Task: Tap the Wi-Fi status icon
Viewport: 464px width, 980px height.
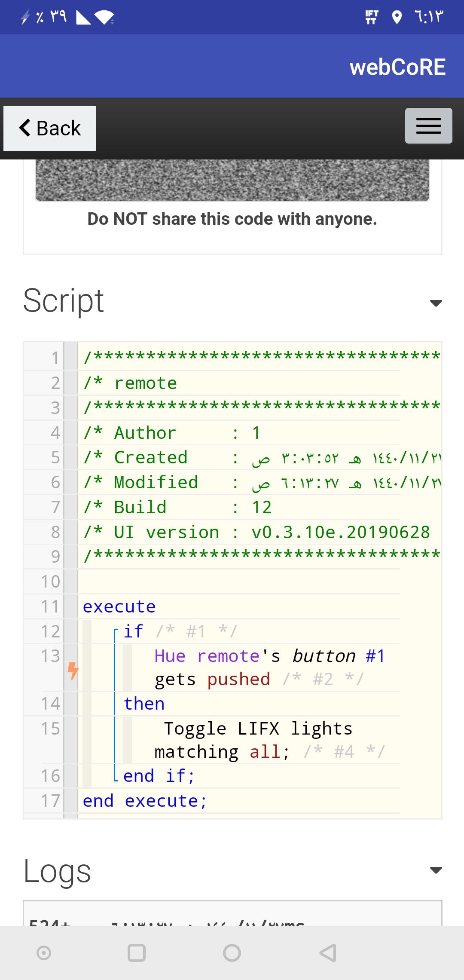Action: 104,17
